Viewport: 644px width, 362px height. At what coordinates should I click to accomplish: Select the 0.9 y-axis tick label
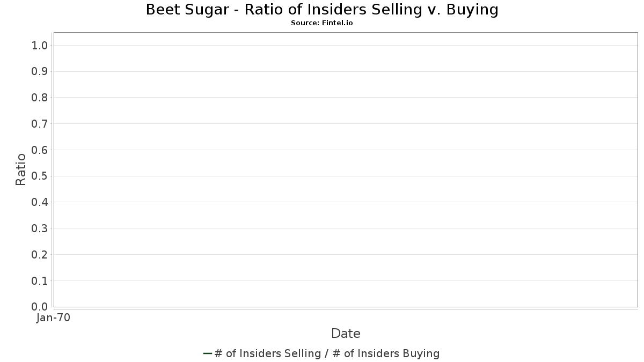tap(40, 71)
